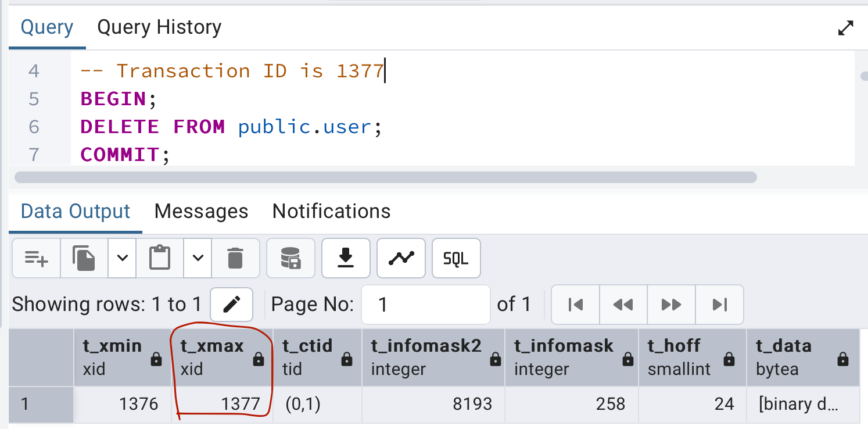
Task: Open the Copy options dropdown arrow
Action: point(122,258)
